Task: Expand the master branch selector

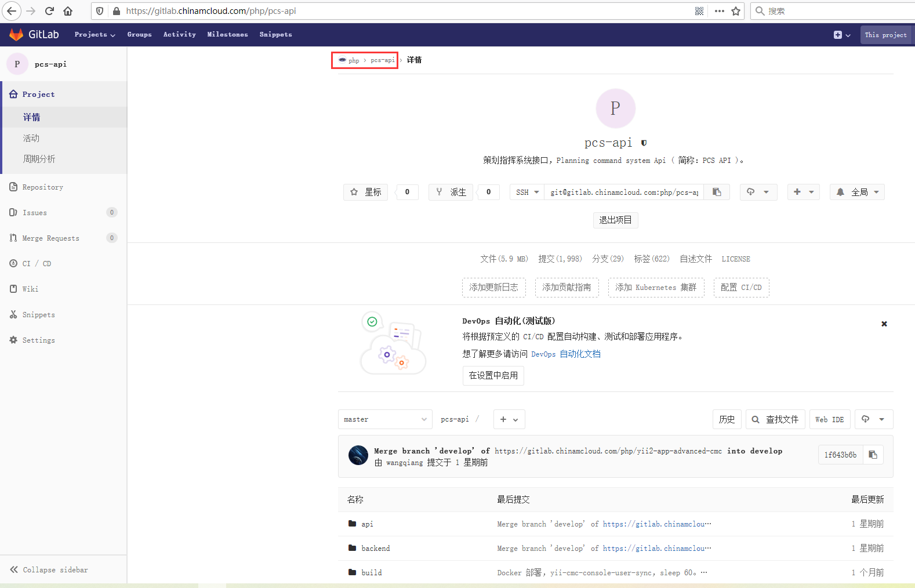Action: (x=385, y=419)
